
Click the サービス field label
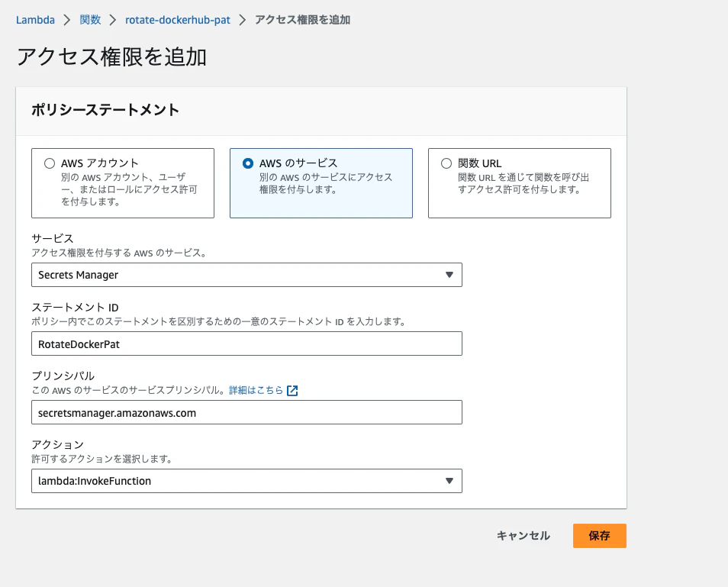pos(53,239)
